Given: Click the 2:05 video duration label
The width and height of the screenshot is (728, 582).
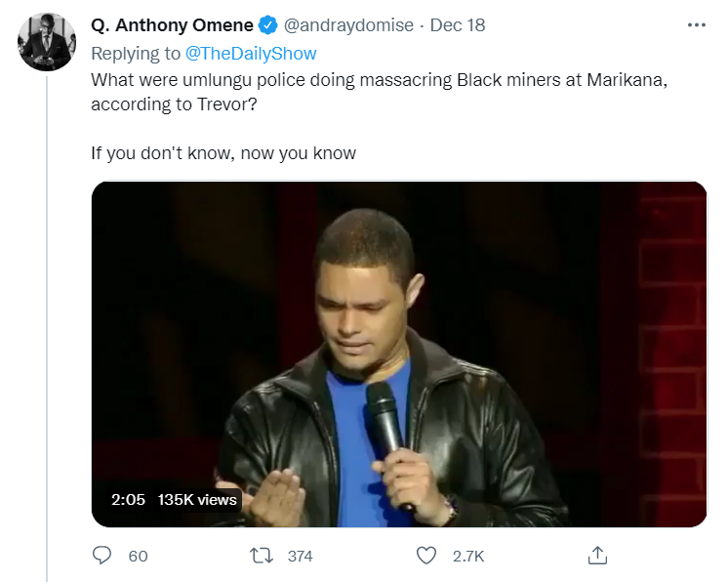Looking at the screenshot, I should click(128, 499).
